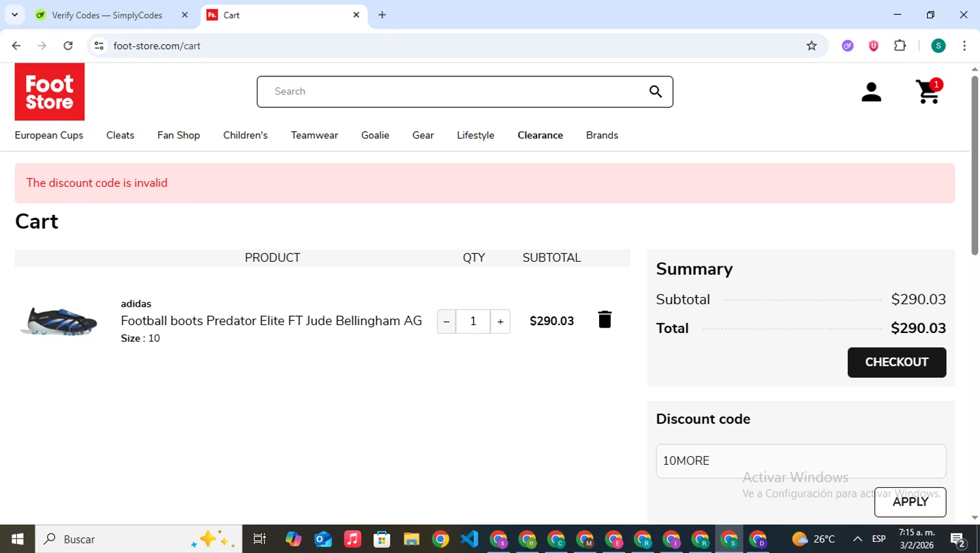The height and width of the screenshot is (553, 980).
Task: Open the Teamwear menu
Action: [x=314, y=135]
